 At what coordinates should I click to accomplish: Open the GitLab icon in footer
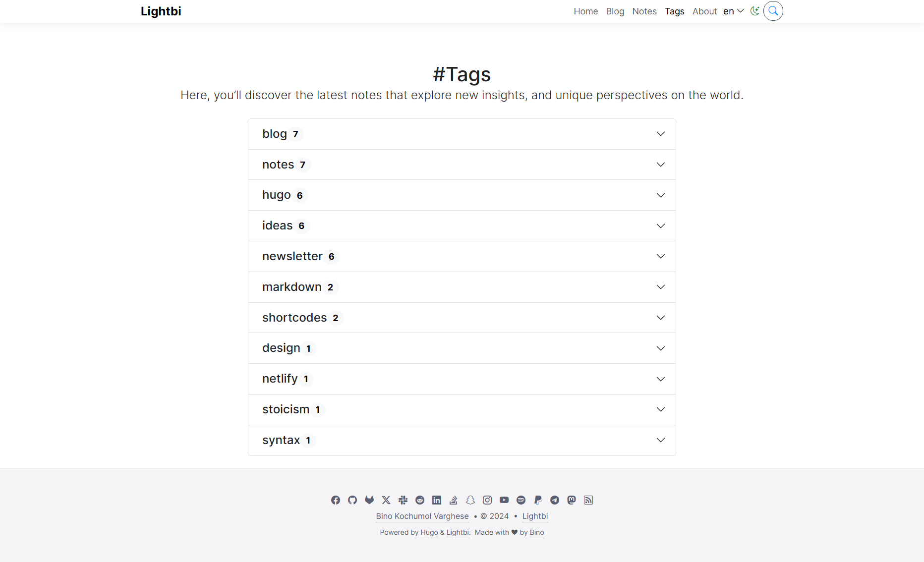click(369, 500)
